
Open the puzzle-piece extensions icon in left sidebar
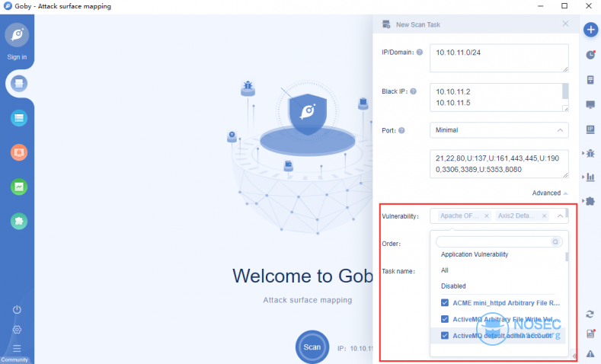(19, 220)
